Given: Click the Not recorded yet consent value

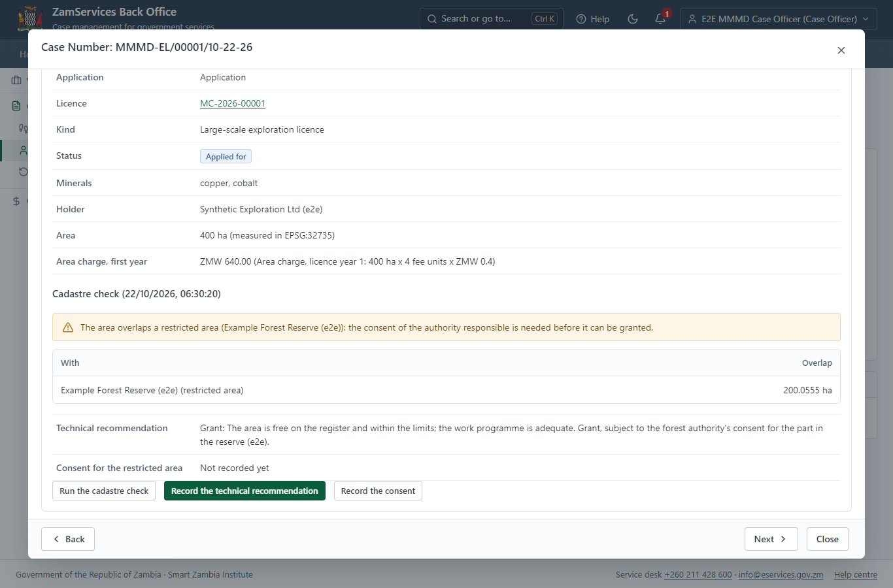Looking at the screenshot, I should [x=235, y=468].
